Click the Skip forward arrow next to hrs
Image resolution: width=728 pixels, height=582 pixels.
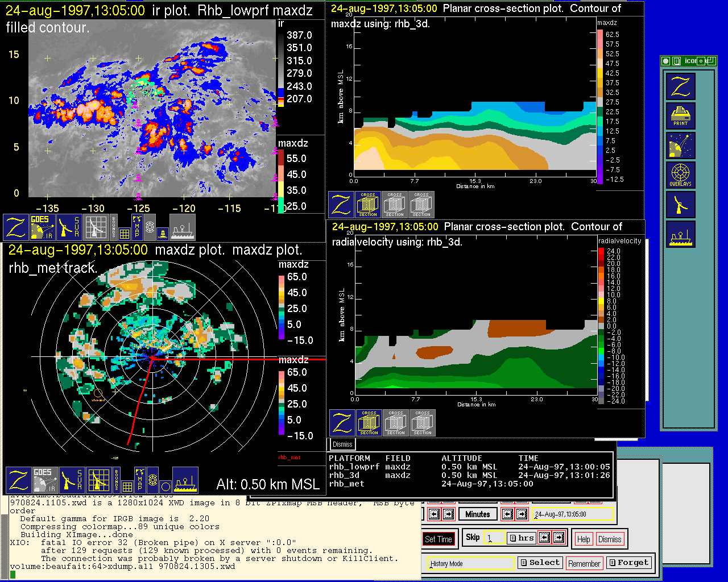[559, 537]
